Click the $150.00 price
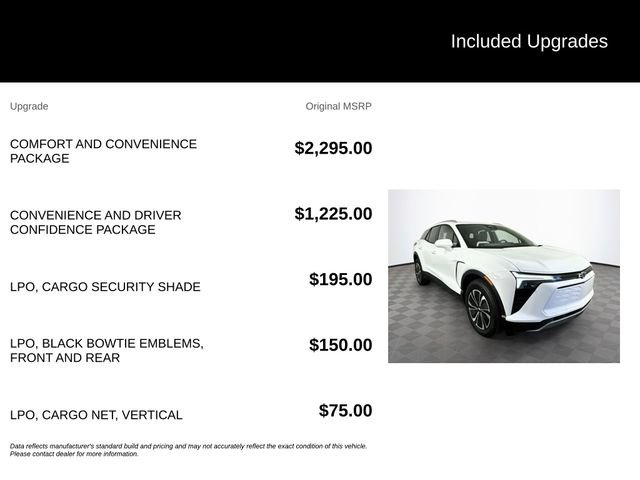 pyautogui.click(x=340, y=345)
